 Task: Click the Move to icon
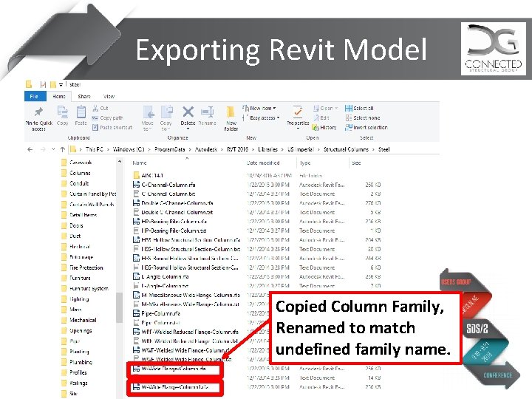(148, 112)
